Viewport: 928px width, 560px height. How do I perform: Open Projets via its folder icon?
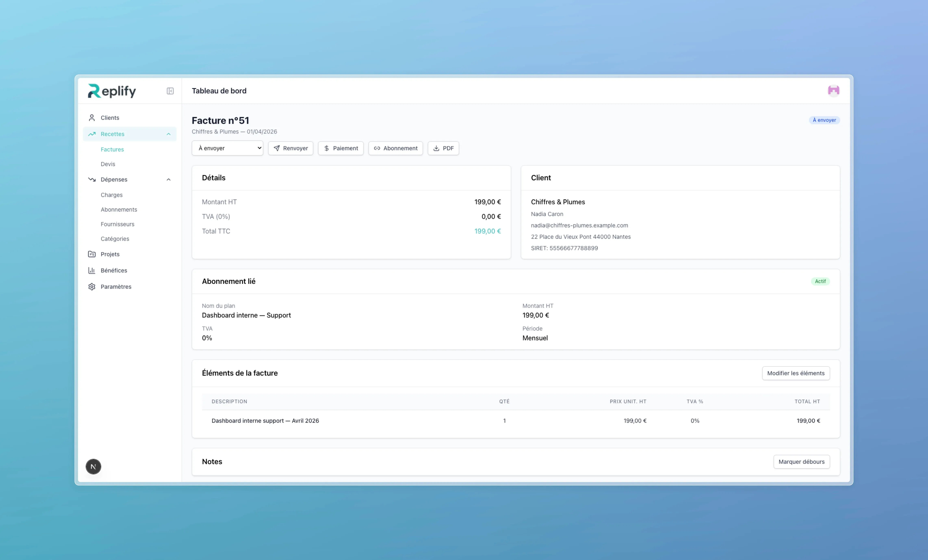pyautogui.click(x=91, y=254)
